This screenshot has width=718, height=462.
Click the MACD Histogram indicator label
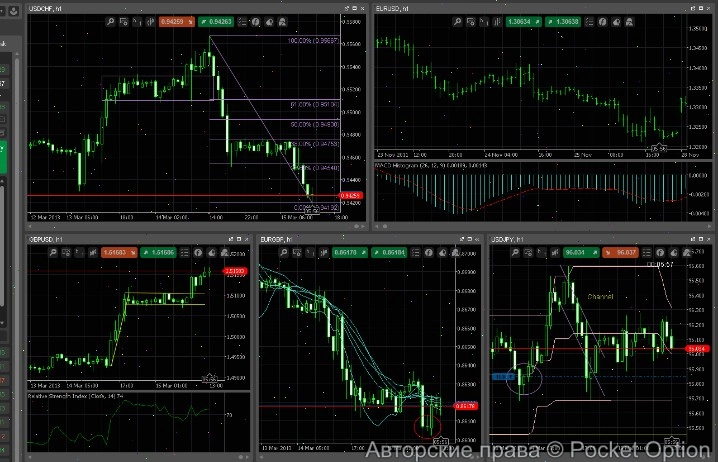(420, 165)
